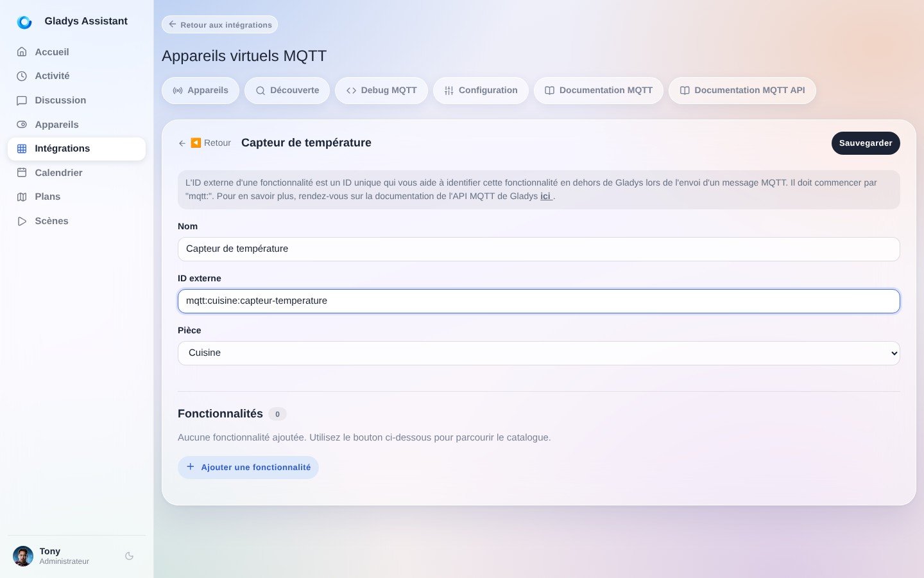Open Scènes in the sidebar
The image size is (924, 578).
tap(76, 221)
